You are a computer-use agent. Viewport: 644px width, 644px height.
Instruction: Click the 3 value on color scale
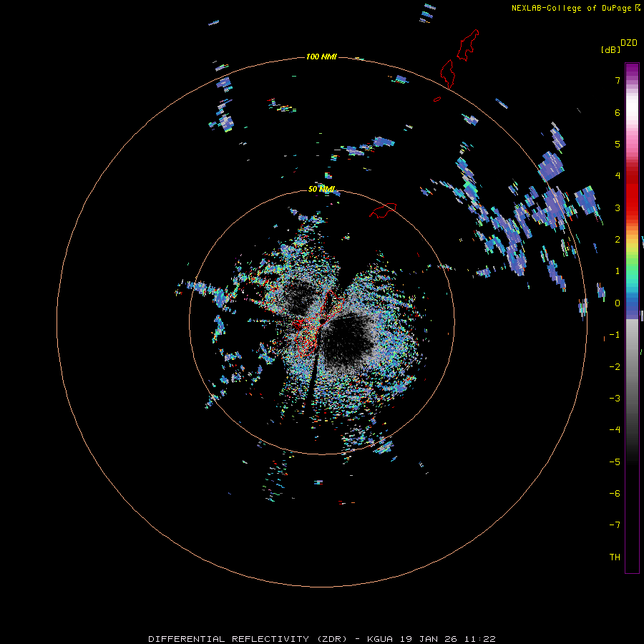(x=618, y=208)
